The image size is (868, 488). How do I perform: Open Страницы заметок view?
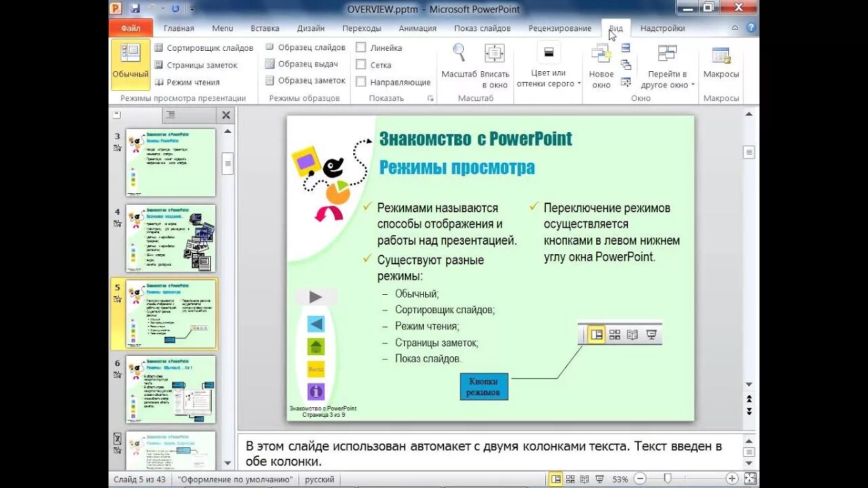click(x=196, y=65)
